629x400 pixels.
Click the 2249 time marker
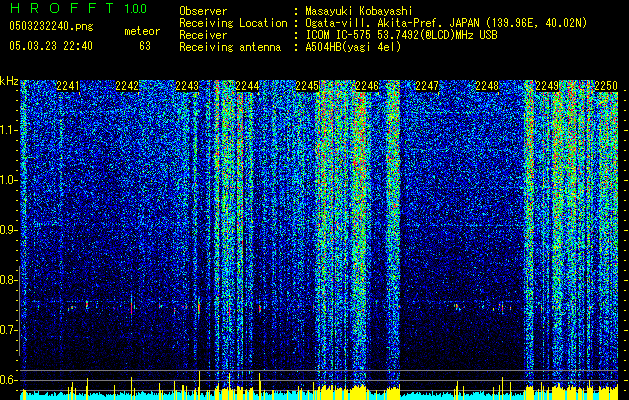[547, 85]
